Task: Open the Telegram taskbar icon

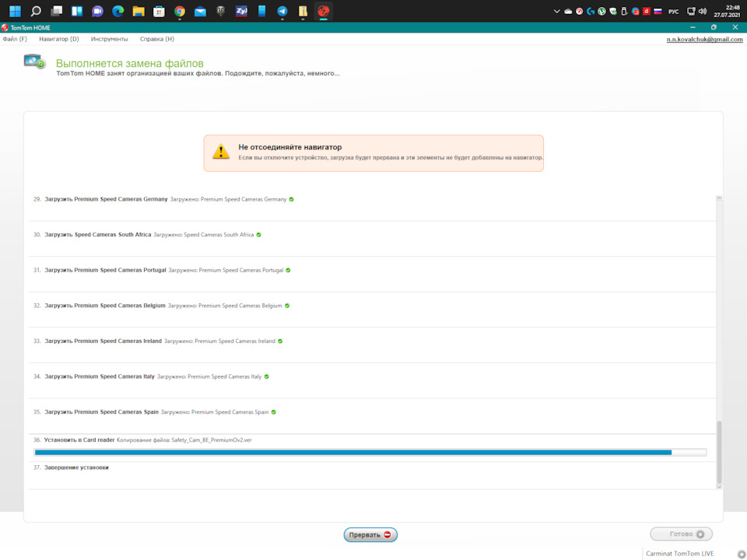Action: tap(282, 11)
